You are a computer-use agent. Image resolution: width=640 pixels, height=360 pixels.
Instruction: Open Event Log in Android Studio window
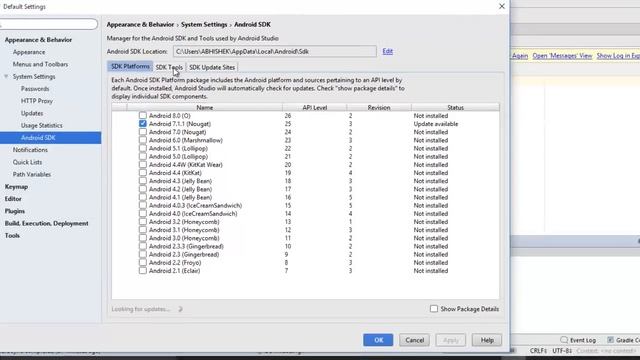(578, 340)
